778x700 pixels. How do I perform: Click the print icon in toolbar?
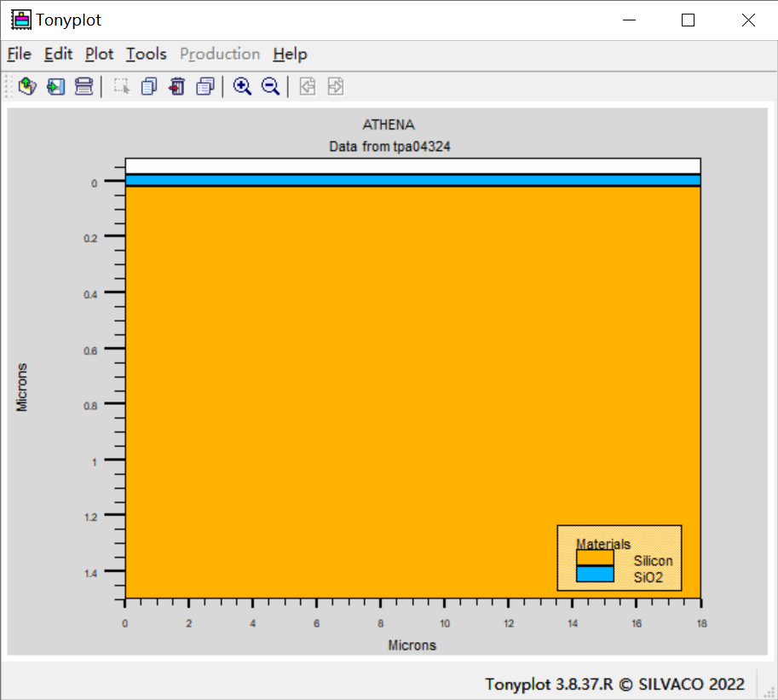click(84, 86)
